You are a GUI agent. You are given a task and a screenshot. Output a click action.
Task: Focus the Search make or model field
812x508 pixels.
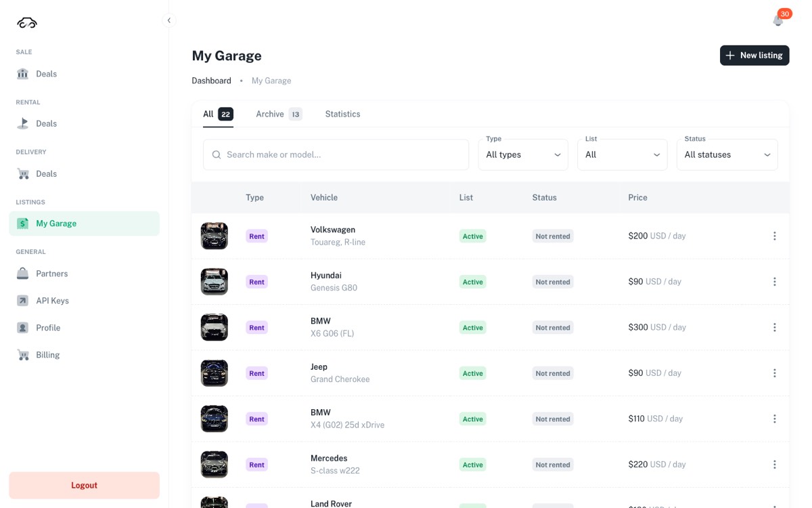click(336, 154)
